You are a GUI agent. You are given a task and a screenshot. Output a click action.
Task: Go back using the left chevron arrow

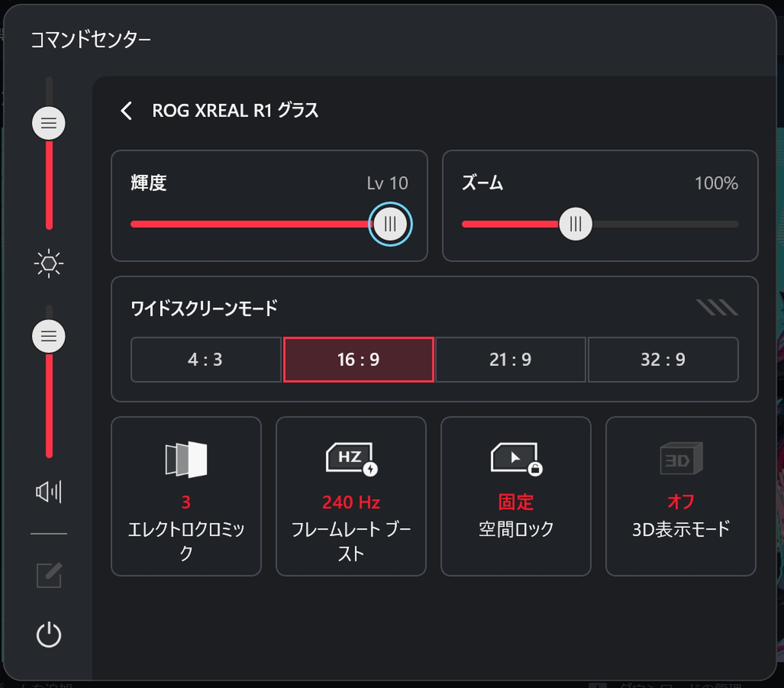pyautogui.click(x=127, y=111)
